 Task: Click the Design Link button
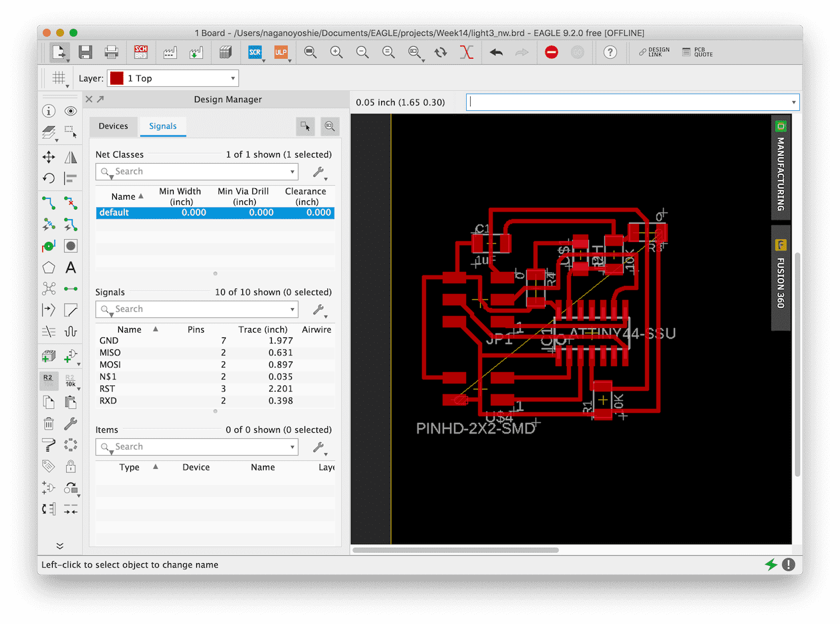(654, 52)
